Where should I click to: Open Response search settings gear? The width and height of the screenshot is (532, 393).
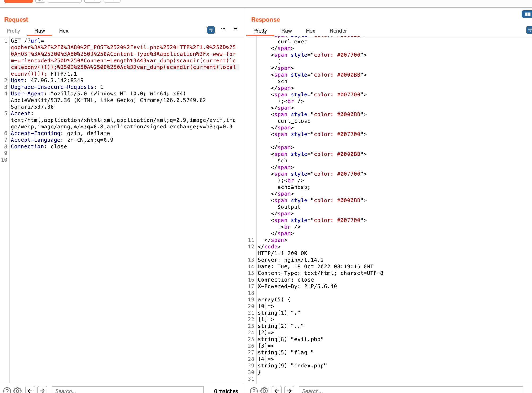coord(264,390)
